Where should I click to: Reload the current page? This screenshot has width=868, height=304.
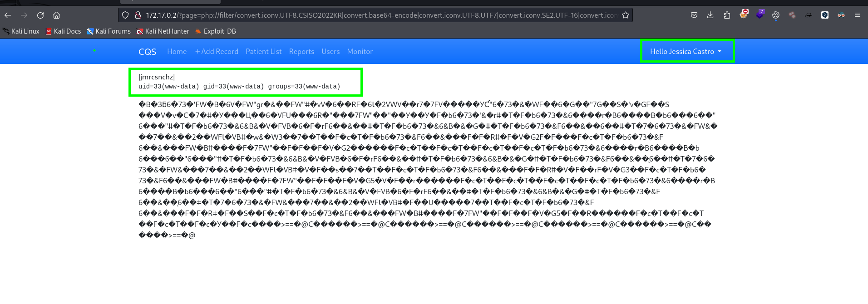tap(40, 15)
